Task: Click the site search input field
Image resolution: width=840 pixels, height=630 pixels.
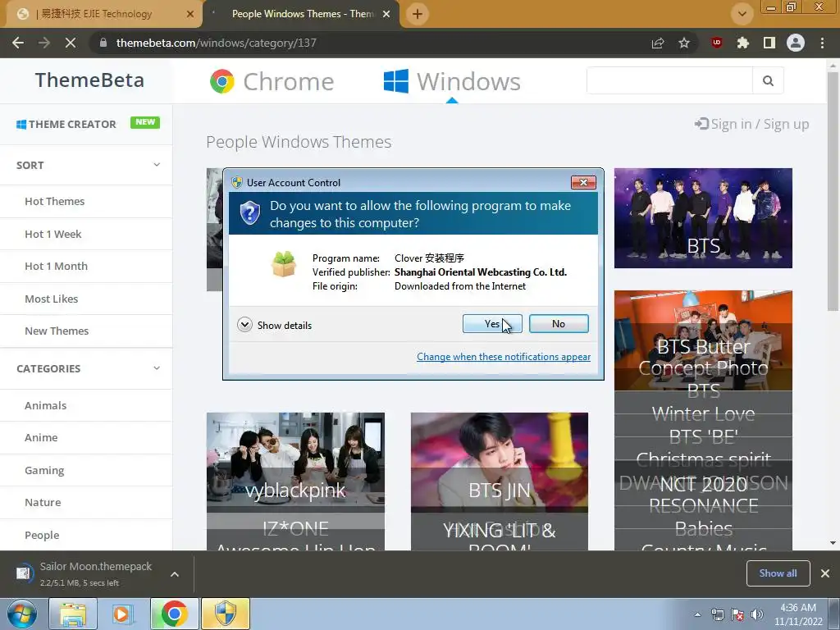Action: tap(669, 80)
